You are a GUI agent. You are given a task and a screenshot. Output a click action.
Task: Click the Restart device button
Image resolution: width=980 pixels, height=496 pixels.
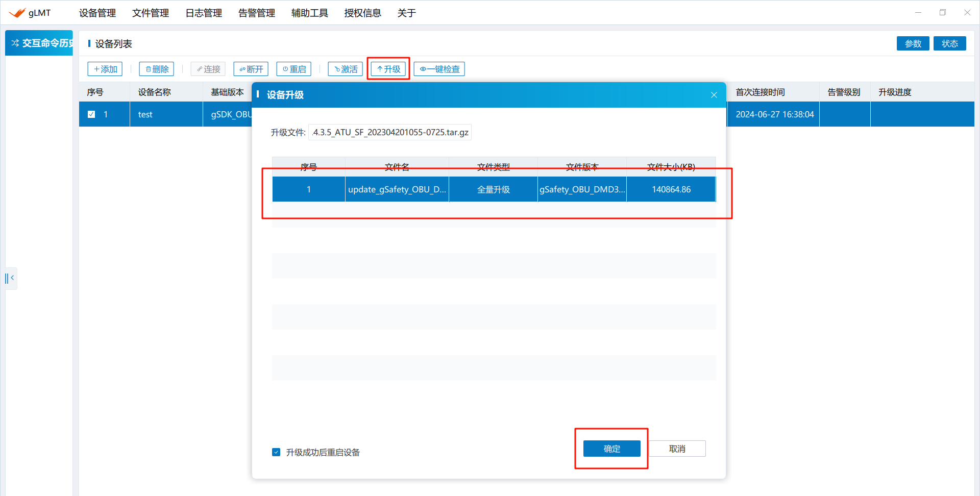tap(294, 69)
